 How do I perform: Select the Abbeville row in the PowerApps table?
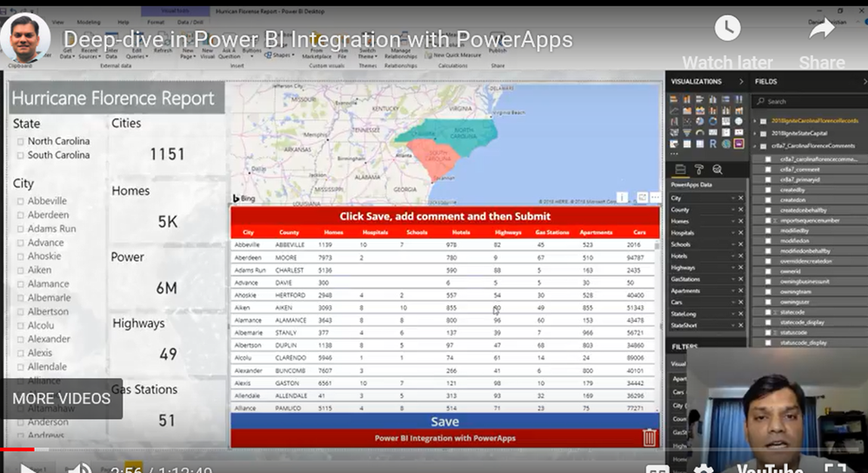[443, 244]
